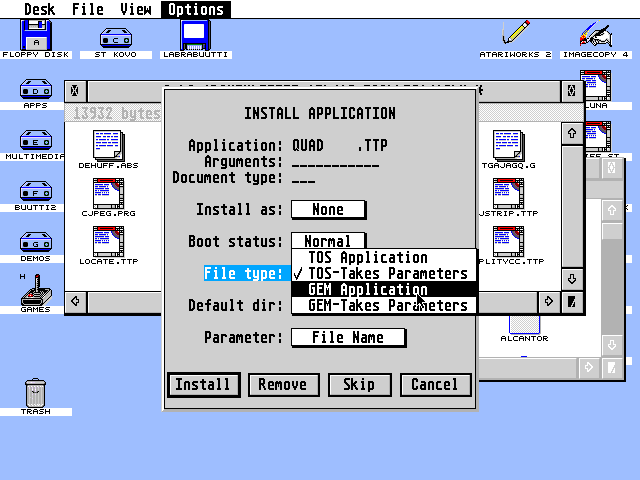
Task: Open the View menu
Action: pyautogui.click(x=136, y=9)
